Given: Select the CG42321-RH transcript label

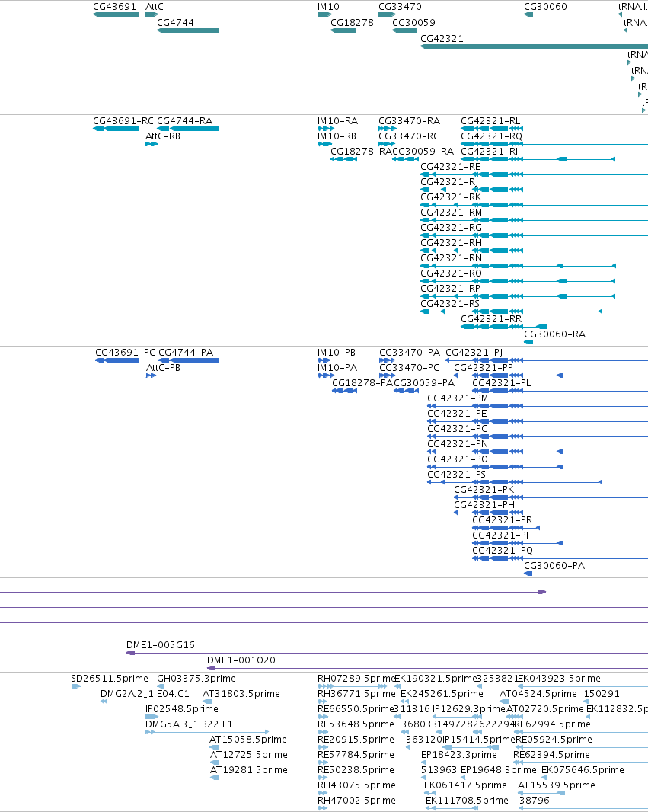Looking at the screenshot, I should pos(452,243).
